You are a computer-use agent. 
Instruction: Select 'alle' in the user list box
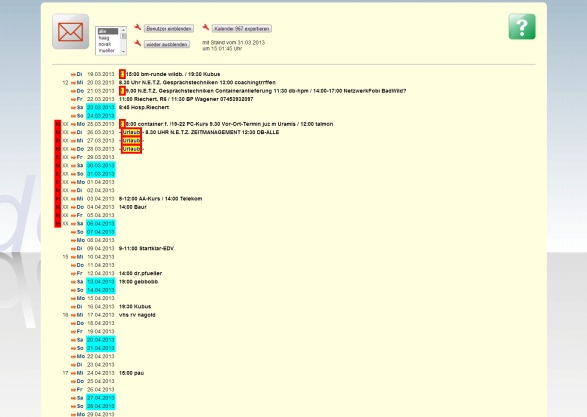108,31
